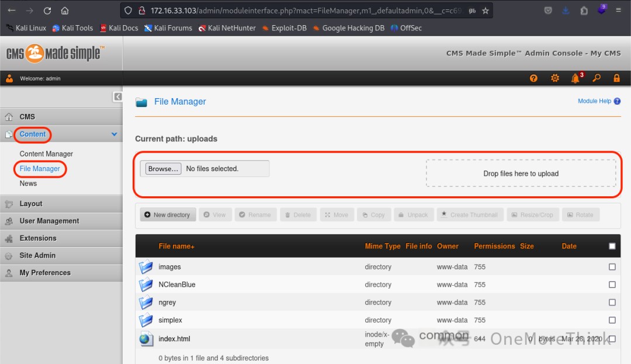Open the index.html file link

174,339
